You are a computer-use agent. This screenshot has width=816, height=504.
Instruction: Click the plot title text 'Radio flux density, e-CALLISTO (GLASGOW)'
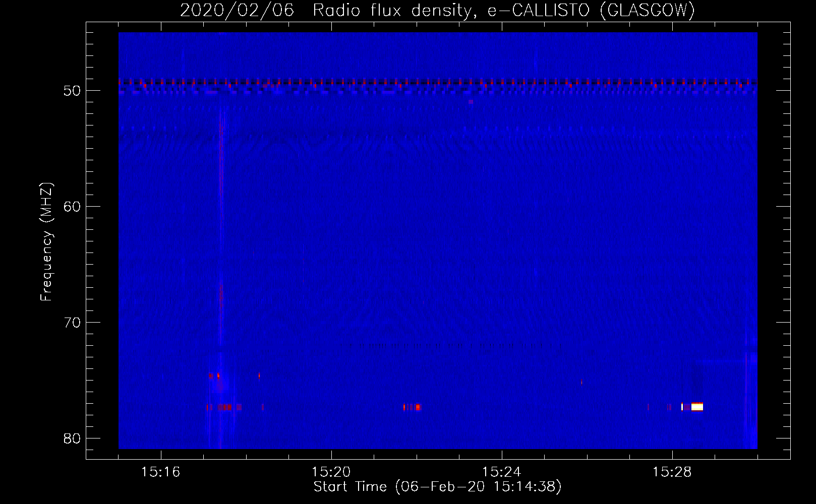(x=504, y=10)
